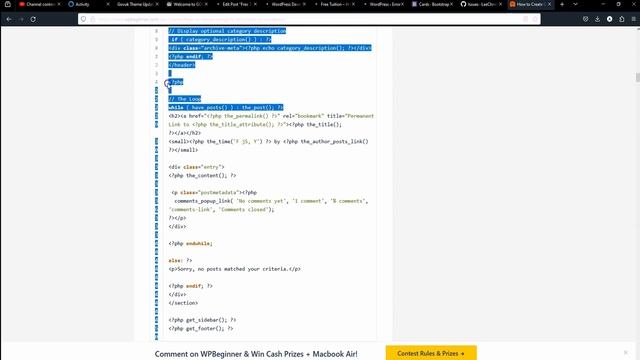Click the Pocket toolbar icon beside downloads
Screen dimensions: 640x360
tap(585, 19)
